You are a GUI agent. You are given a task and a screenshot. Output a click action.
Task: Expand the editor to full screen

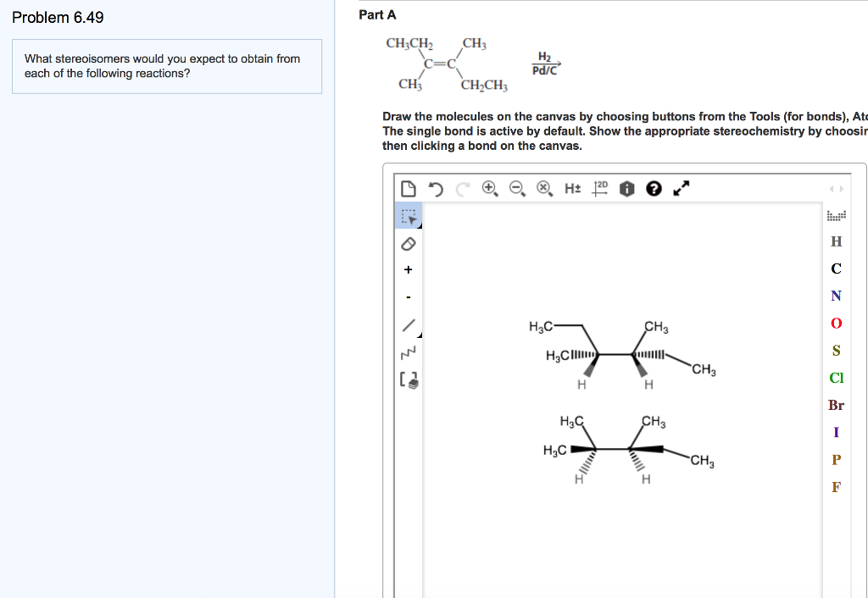pyautogui.click(x=680, y=188)
